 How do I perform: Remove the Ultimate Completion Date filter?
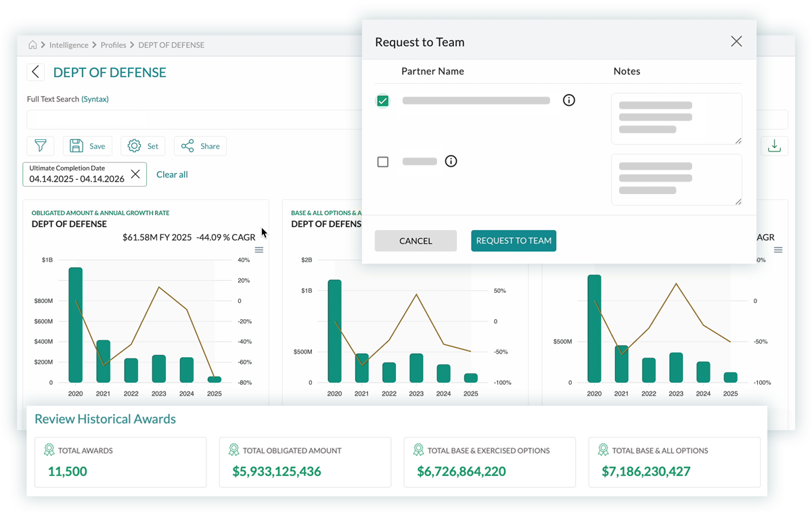click(135, 174)
